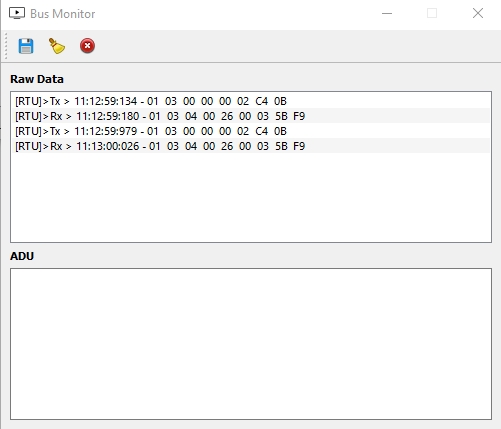Image resolution: width=501 pixels, height=429 pixels.
Task: Click the Raw Data heading label
Action: [37, 79]
